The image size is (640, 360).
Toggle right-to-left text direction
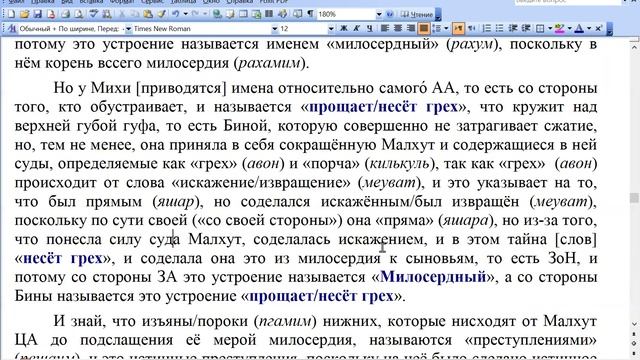click(471, 28)
